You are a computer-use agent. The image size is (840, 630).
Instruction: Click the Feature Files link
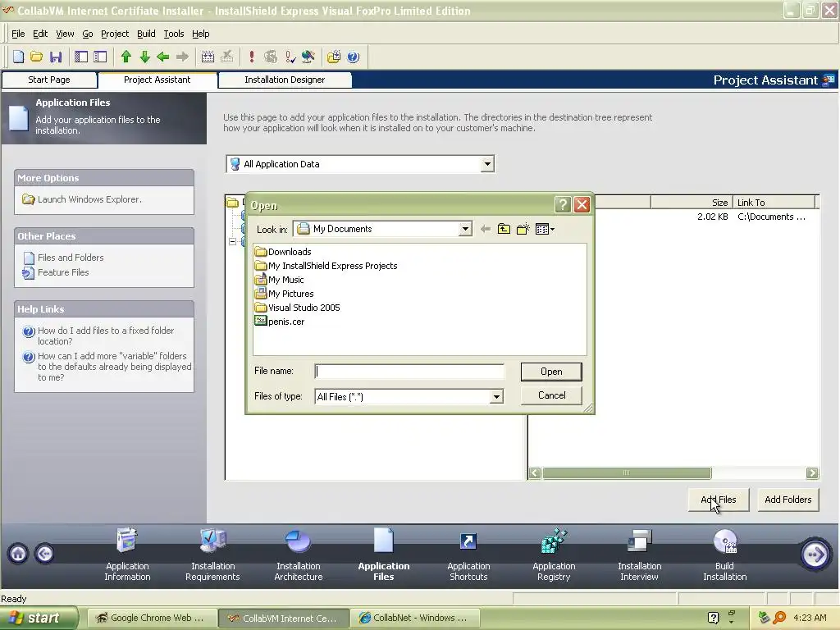(x=63, y=272)
